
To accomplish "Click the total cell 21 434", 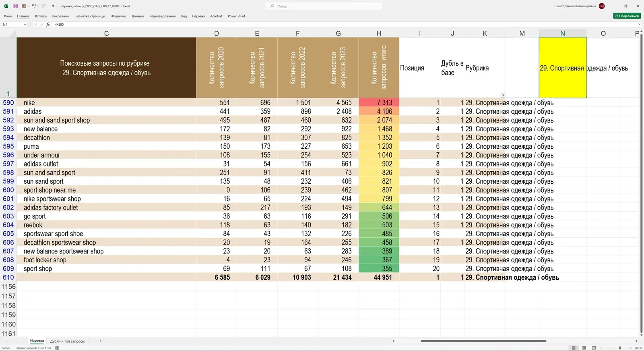I will [338, 277].
